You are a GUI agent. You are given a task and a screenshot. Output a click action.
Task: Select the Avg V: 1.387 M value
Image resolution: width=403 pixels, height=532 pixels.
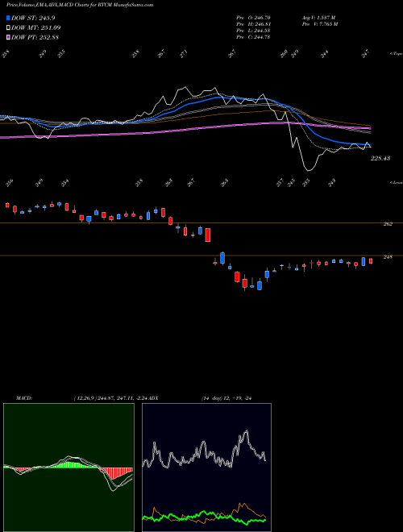318,18
